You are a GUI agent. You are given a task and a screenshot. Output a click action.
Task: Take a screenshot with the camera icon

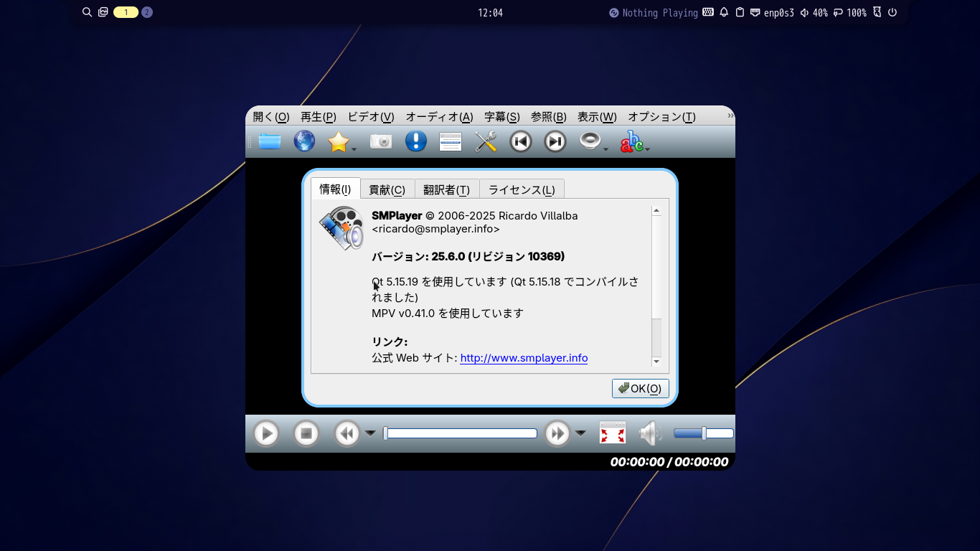click(381, 141)
